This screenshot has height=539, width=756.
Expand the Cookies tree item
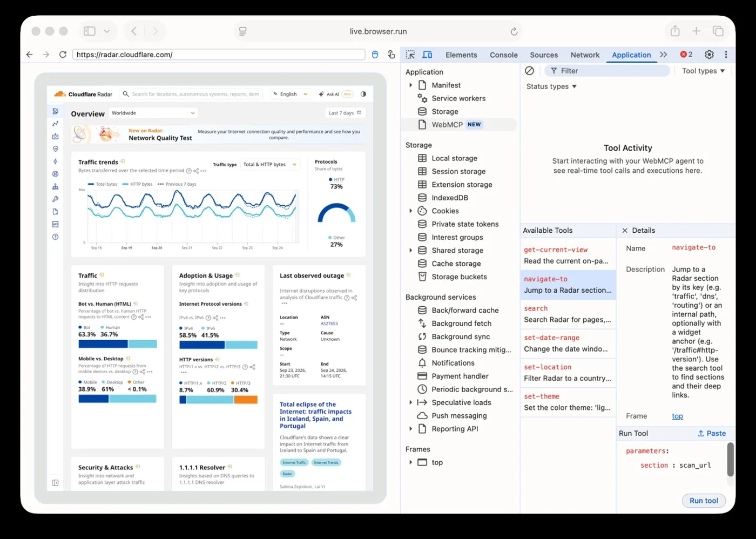[411, 211]
